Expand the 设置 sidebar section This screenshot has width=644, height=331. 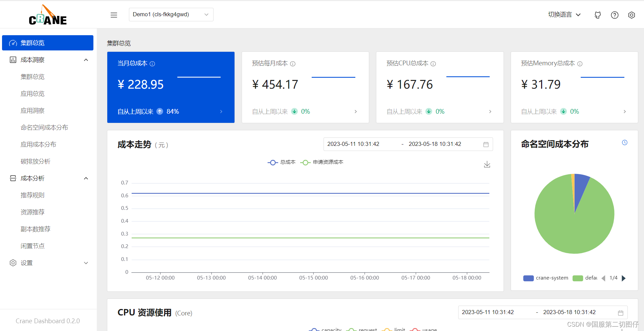(48, 263)
